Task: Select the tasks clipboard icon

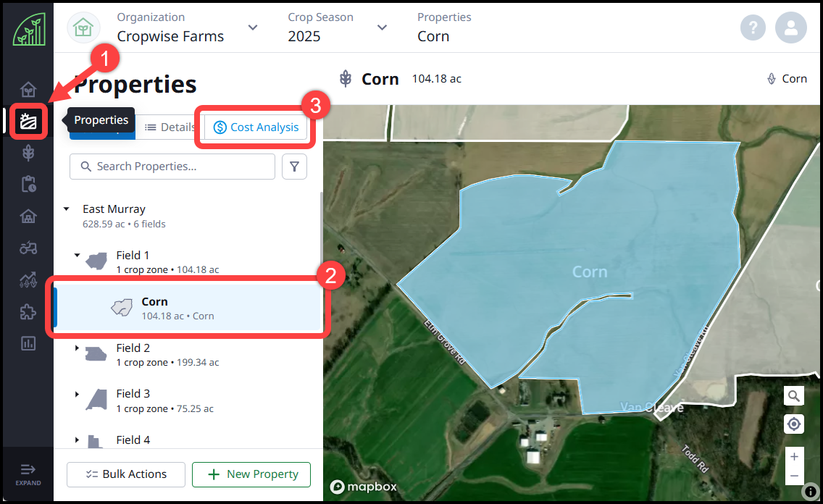Action: (x=28, y=184)
